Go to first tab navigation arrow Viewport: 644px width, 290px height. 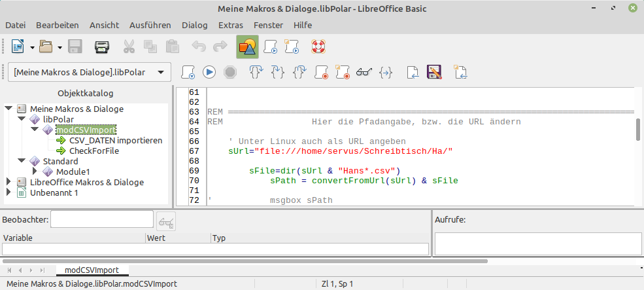9,270
